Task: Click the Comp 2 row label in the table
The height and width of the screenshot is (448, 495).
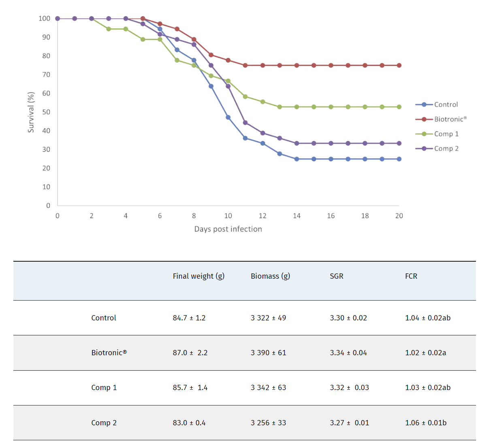Action: pyautogui.click(x=104, y=423)
